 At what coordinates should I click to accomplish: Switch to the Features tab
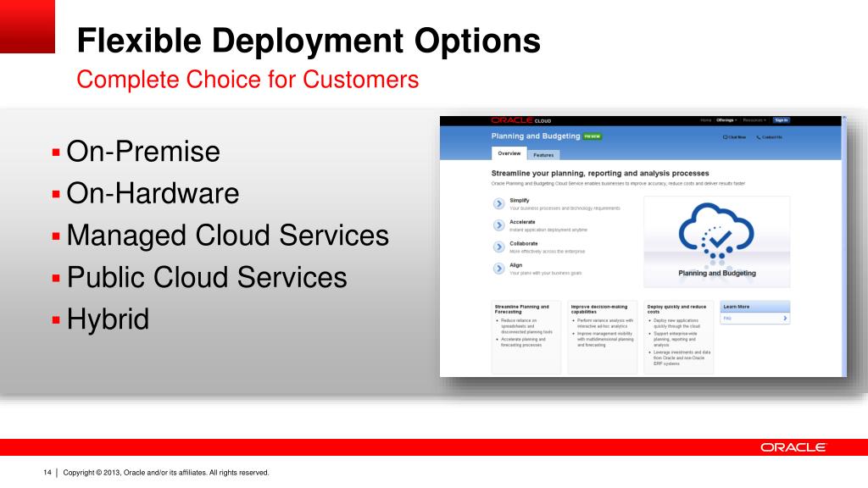pos(543,155)
